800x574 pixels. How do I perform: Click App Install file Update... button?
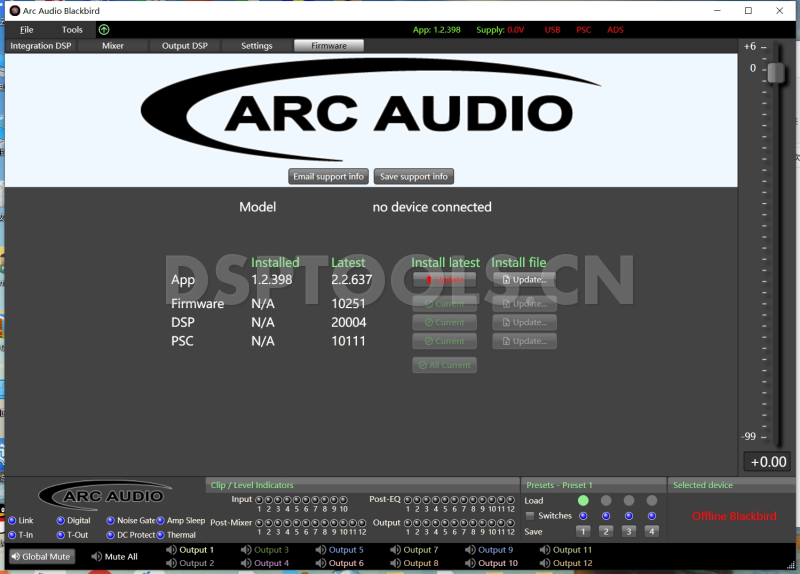[x=524, y=280]
